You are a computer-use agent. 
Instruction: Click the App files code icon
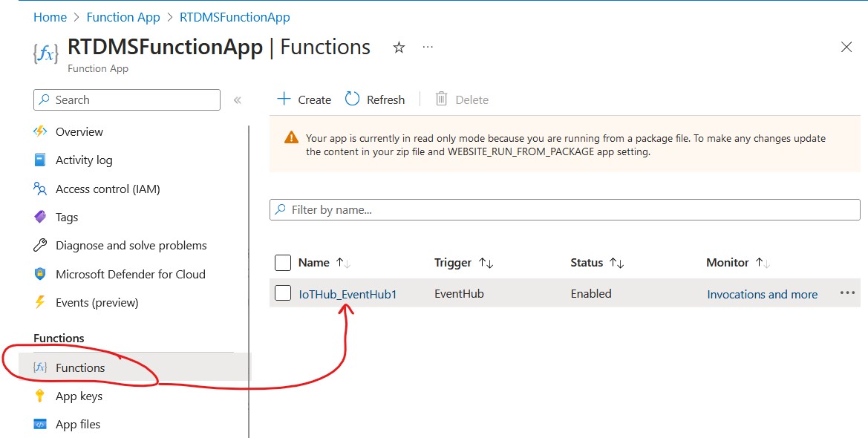(40, 425)
